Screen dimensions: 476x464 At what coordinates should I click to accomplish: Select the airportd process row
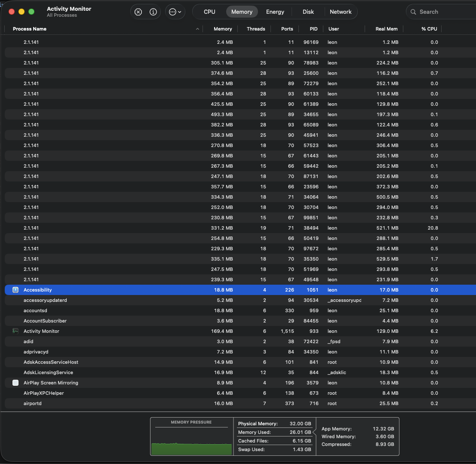[x=240, y=403]
